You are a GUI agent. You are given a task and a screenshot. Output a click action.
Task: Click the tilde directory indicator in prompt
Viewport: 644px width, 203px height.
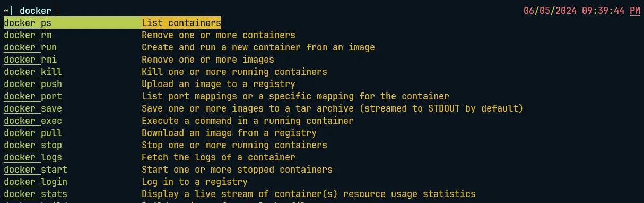click(6, 11)
